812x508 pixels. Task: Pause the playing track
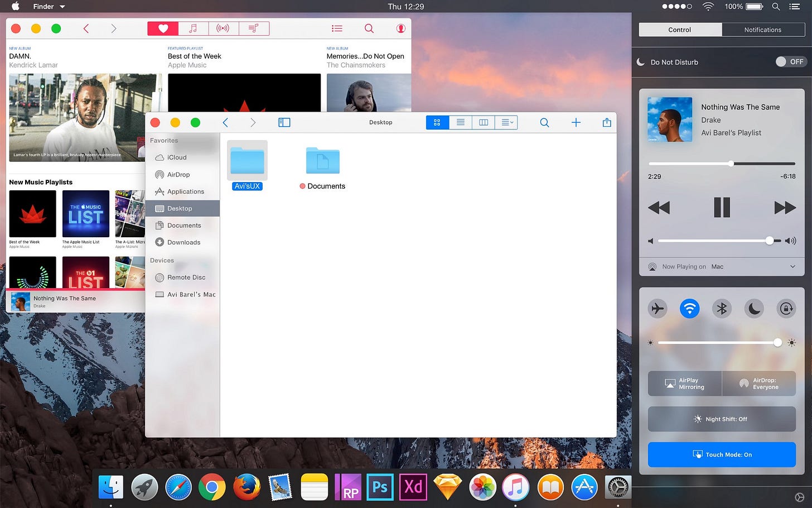coord(722,208)
